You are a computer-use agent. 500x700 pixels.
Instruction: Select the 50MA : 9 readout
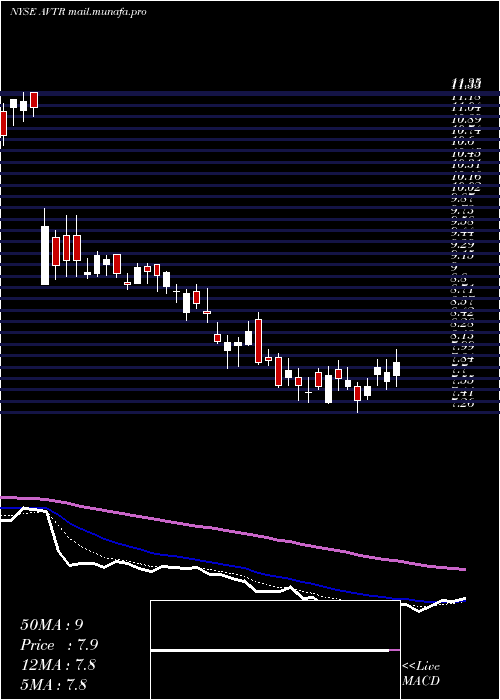tap(52, 625)
